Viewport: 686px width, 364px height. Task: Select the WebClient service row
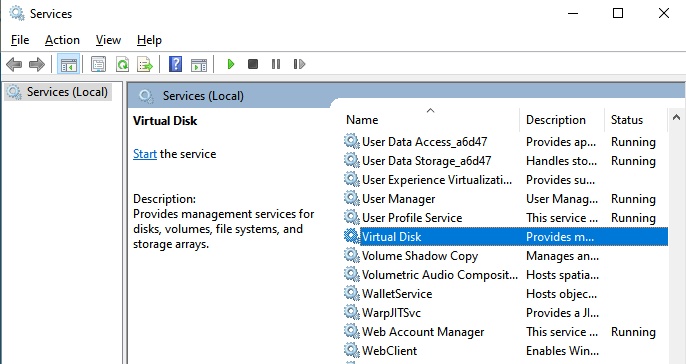505,351
